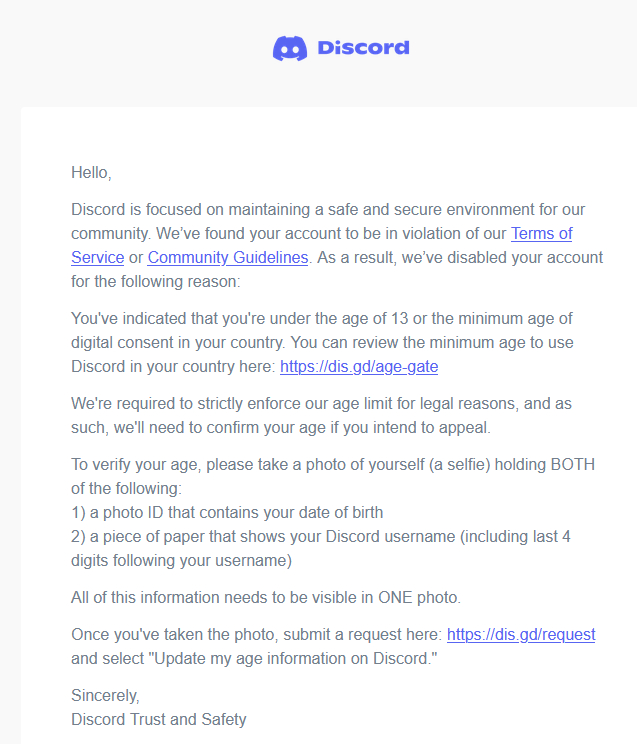The image size is (637, 744).
Task: Click the "Sincerely," closing line
Action: 106,695
